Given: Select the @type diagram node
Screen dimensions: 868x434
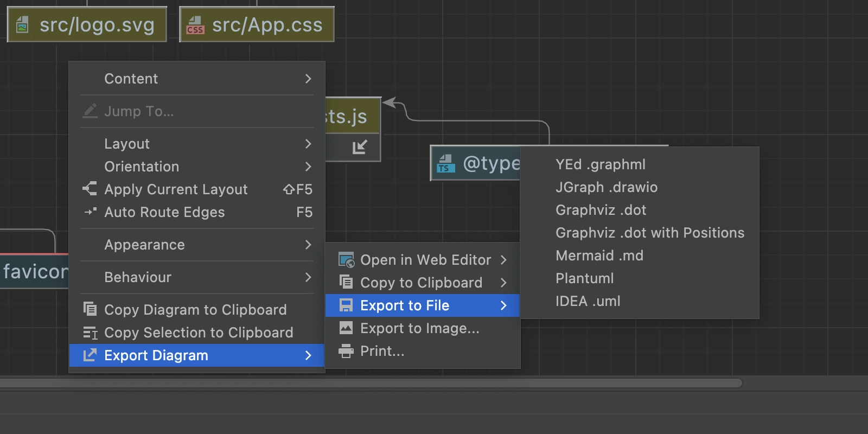Looking at the screenshot, I should point(475,163).
